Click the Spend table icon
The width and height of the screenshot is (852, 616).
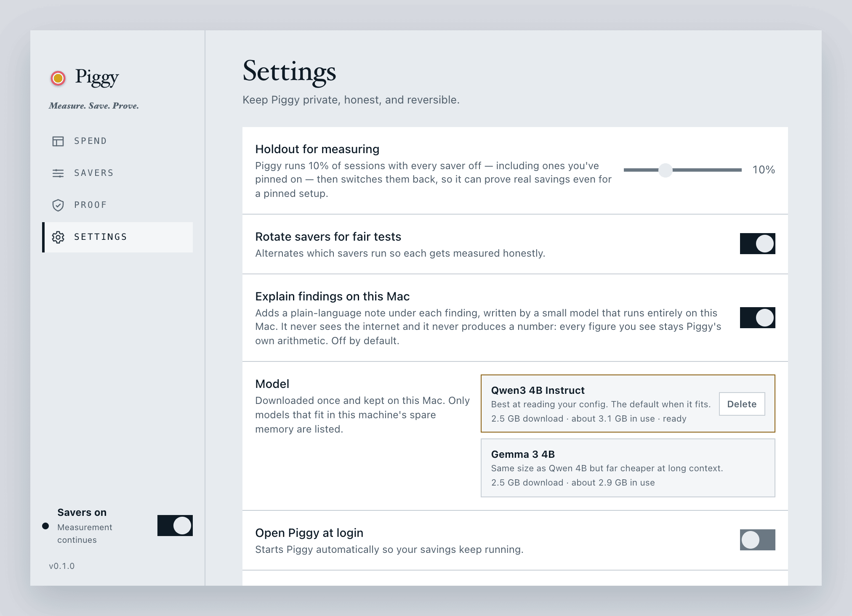click(58, 141)
